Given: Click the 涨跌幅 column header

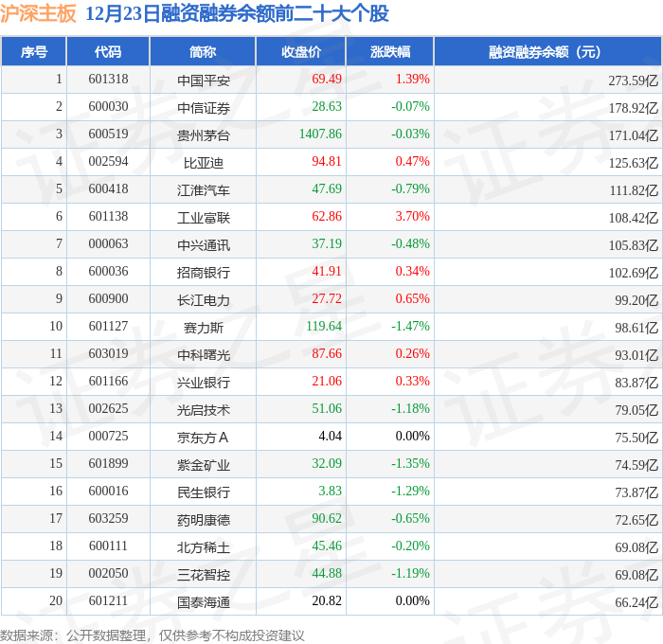Looking at the screenshot, I should pyautogui.click(x=390, y=52).
